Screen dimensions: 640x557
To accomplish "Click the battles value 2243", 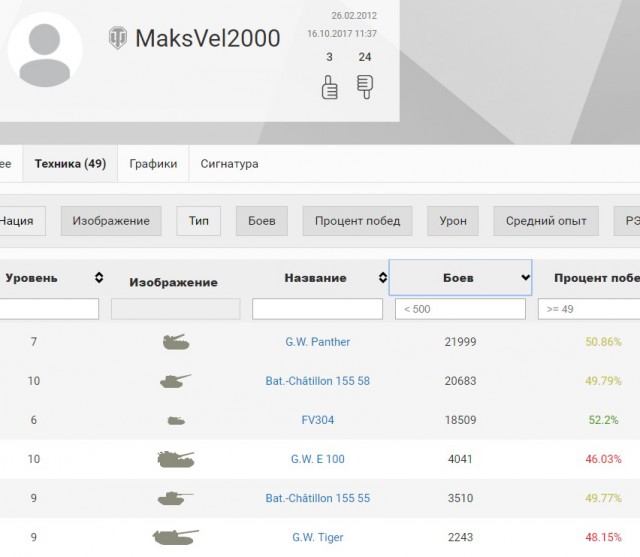I will pos(460,537).
